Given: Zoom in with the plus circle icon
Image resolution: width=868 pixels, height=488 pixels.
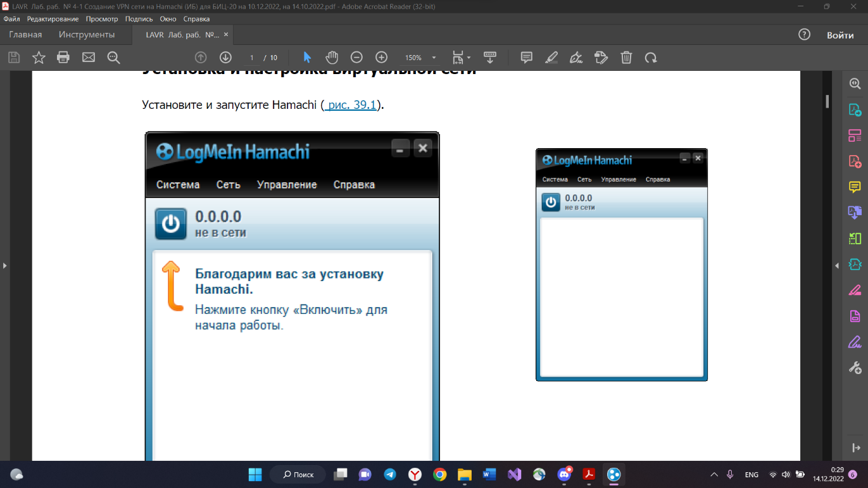Looking at the screenshot, I should [x=381, y=58].
